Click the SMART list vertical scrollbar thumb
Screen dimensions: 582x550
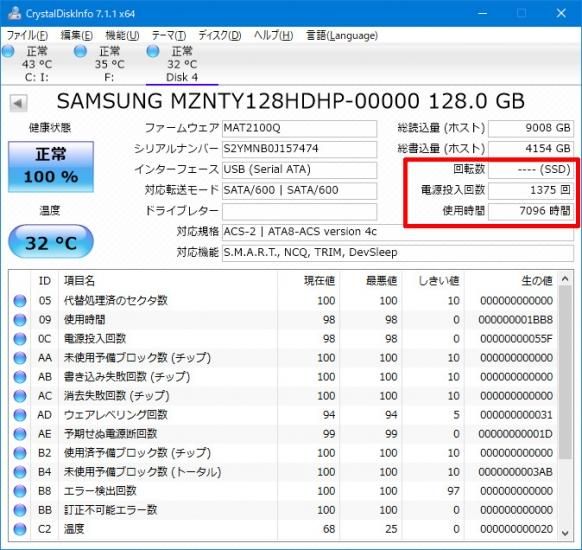pyautogui.click(x=565, y=372)
